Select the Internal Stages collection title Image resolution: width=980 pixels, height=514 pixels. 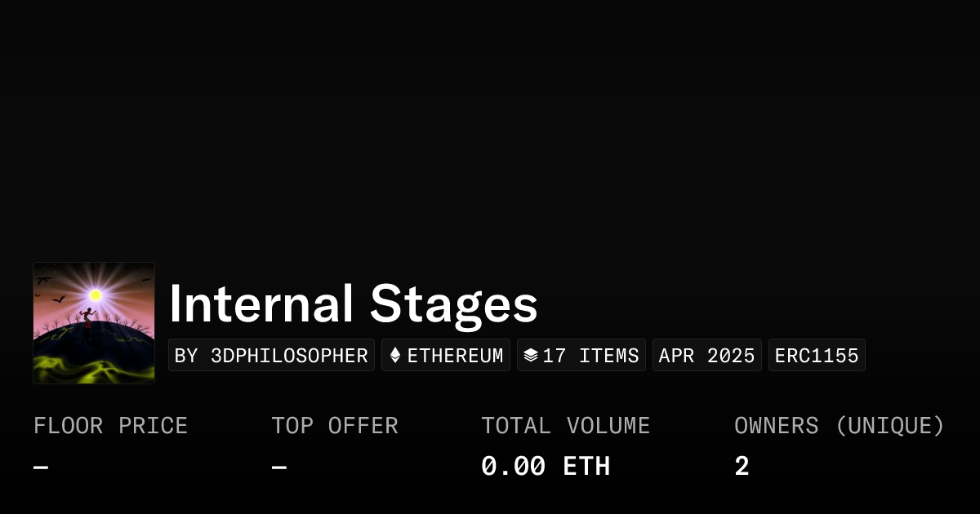[x=353, y=304]
